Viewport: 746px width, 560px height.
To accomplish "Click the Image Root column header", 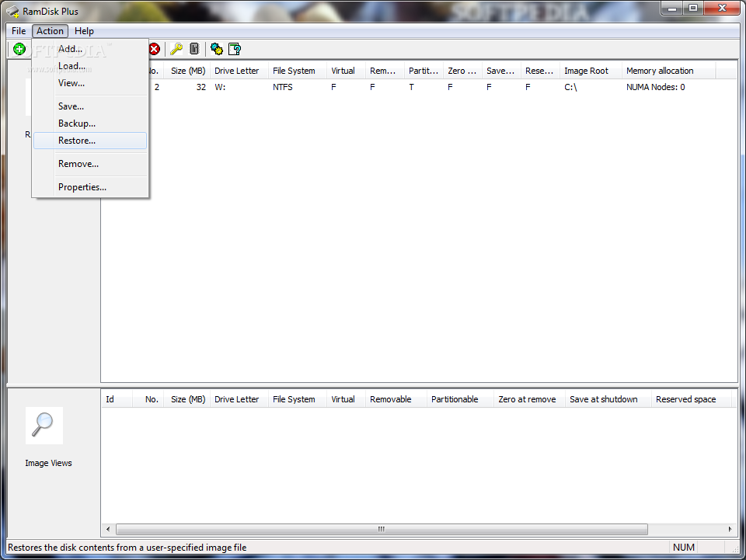I will point(591,71).
